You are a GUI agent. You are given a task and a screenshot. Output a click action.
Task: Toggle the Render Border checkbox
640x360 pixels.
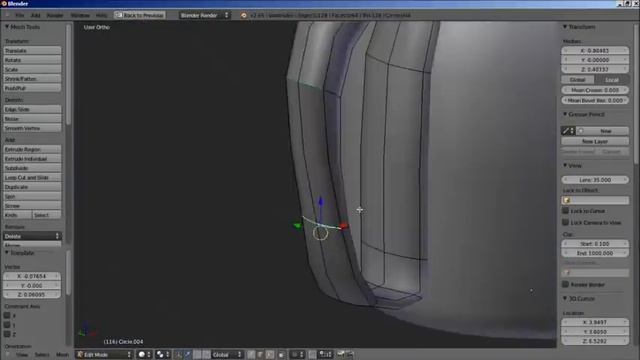(565, 284)
